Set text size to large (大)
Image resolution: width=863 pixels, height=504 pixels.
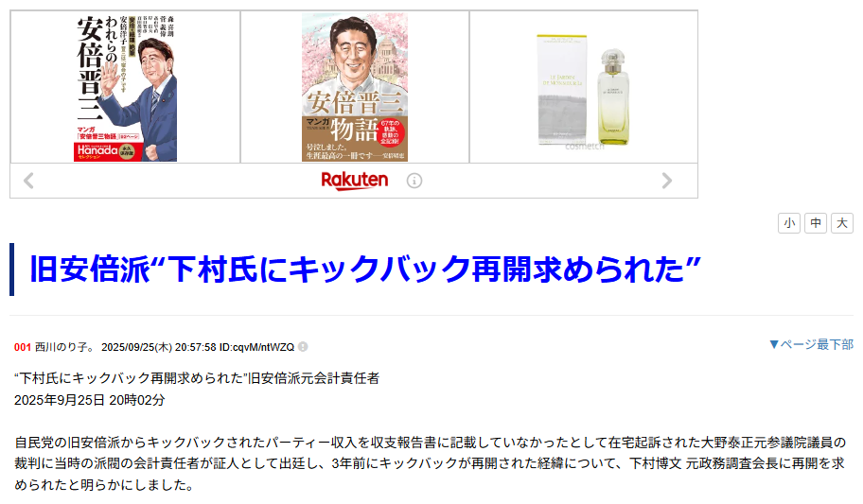click(841, 223)
